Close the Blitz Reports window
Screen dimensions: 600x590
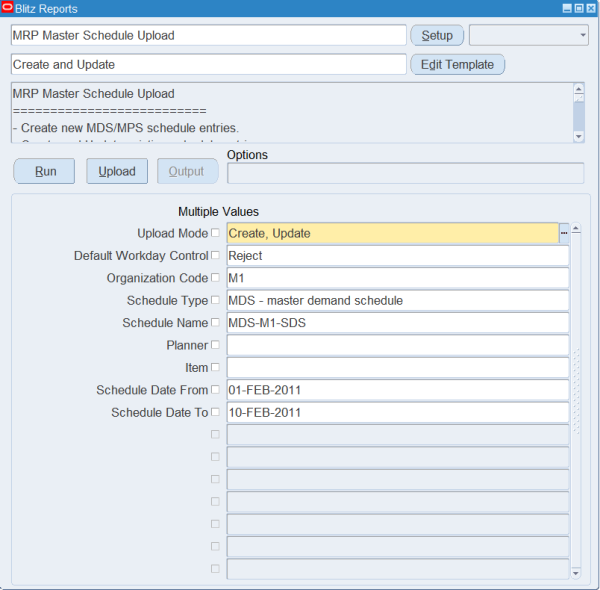pyautogui.click(x=591, y=8)
